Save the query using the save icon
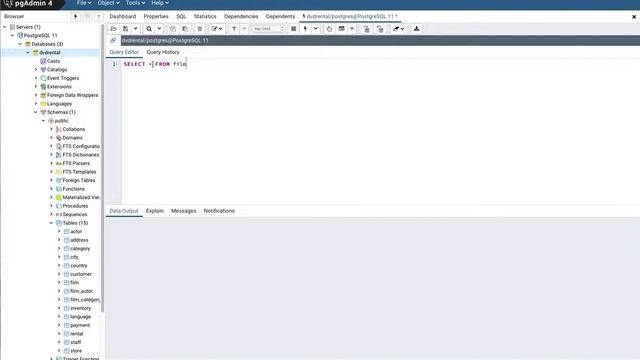This screenshot has height=360, width=640. 126,29
